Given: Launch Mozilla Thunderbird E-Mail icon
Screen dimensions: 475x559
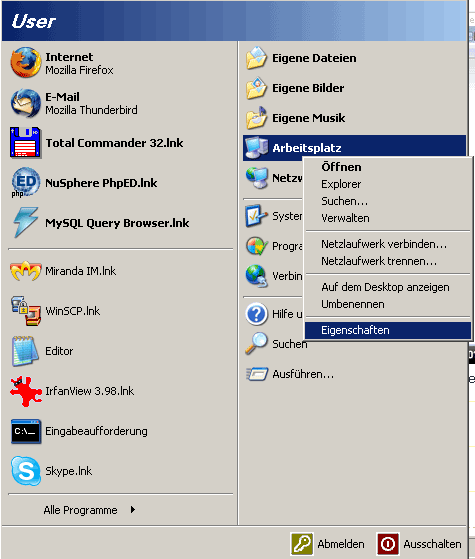Looking at the screenshot, I should pyautogui.click(x=25, y=103).
